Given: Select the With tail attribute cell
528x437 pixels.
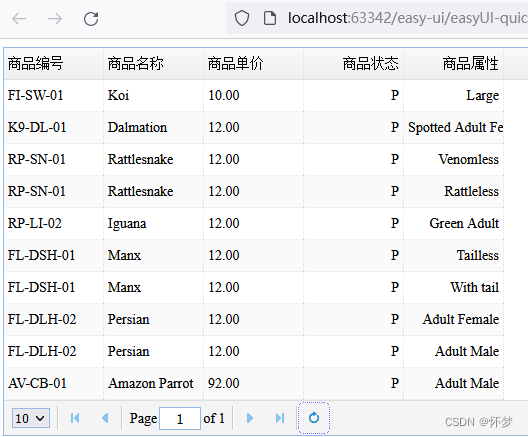Looking at the screenshot, I should [x=454, y=287].
